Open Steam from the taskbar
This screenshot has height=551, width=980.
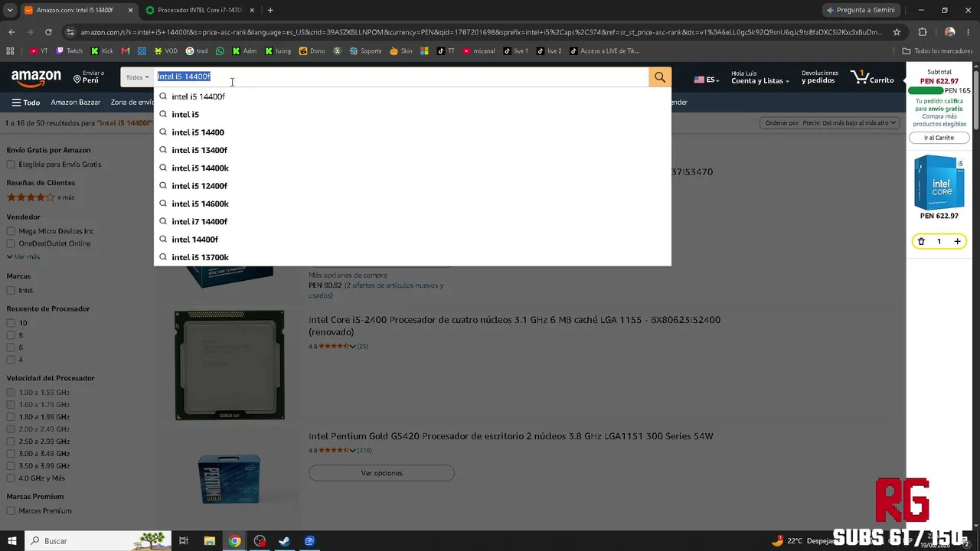click(284, 541)
